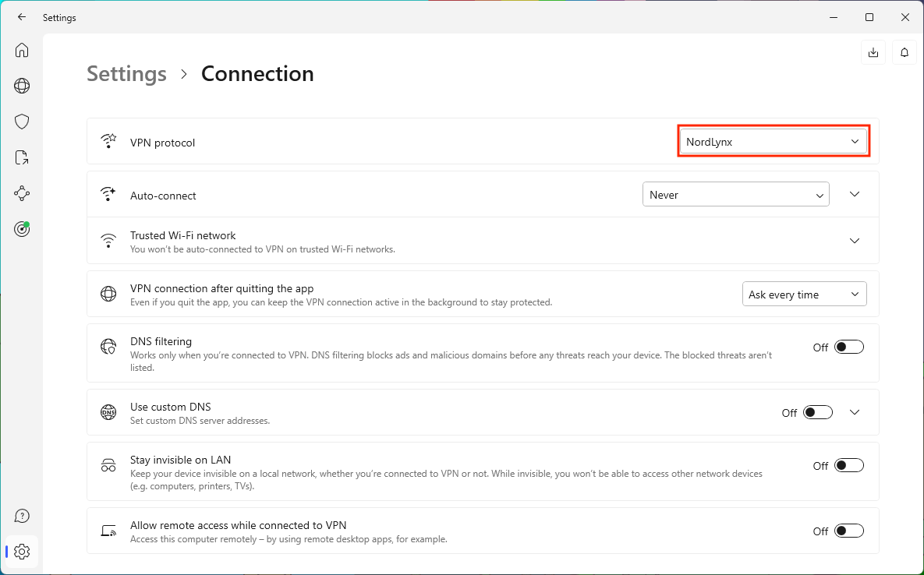Open the Meshnet icon in sidebar
The width and height of the screenshot is (924, 575).
(x=22, y=193)
